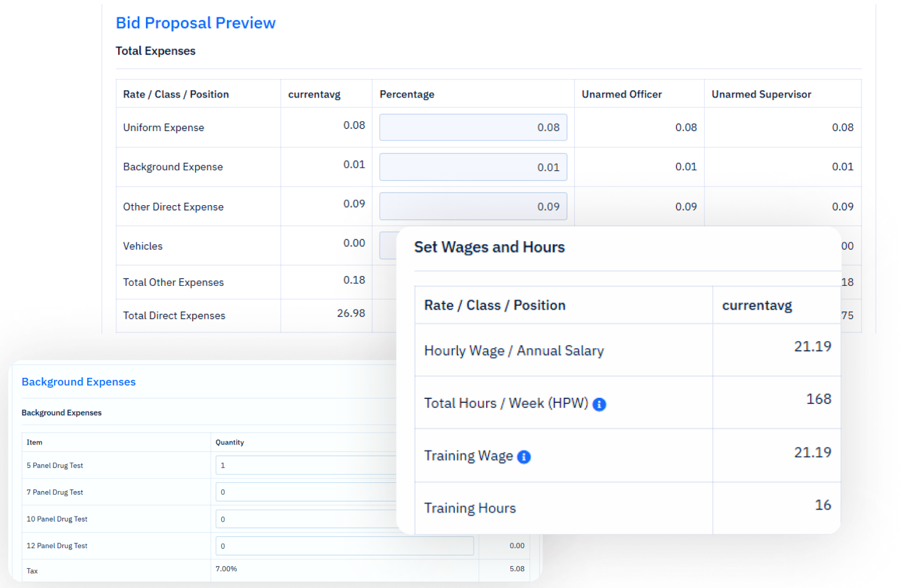
Task: Open the blue Background Expenses heading
Action: pyautogui.click(x=78, y=382)
